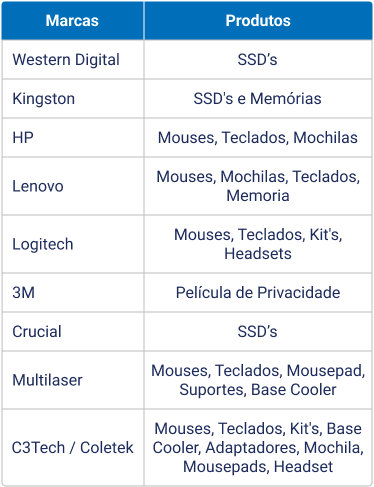Click the Marcas column header
The height and width of the screenshot is (487, 374).
coord(73,21)
